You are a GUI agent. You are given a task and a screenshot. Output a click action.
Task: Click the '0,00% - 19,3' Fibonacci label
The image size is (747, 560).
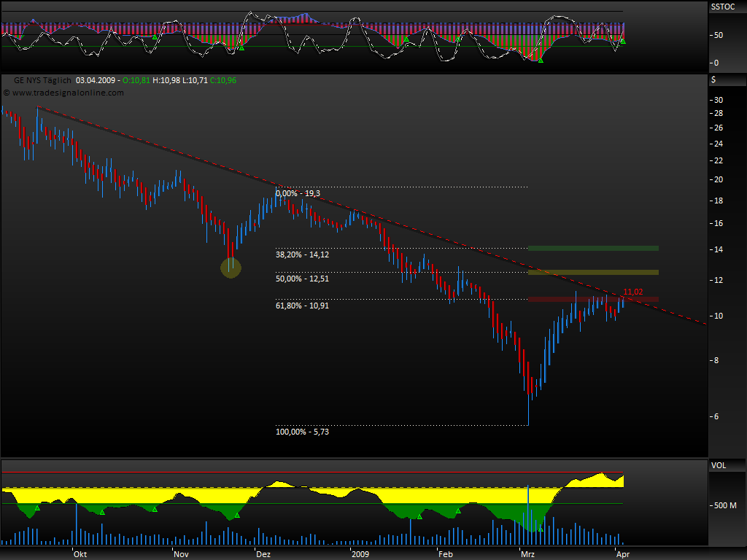pos(298,193)
